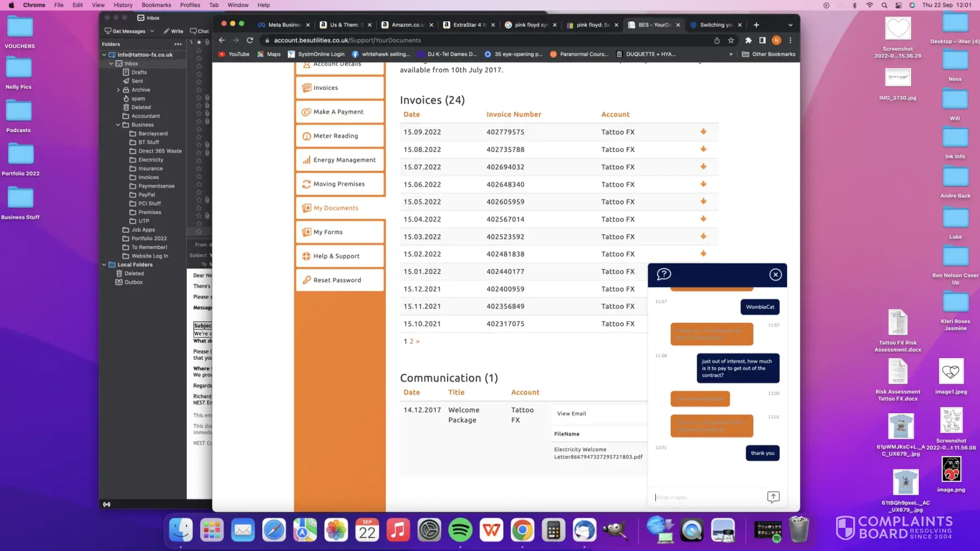Bookmark this page with star icon
This screenshot has width=980, height=551.
pos(731,40)
